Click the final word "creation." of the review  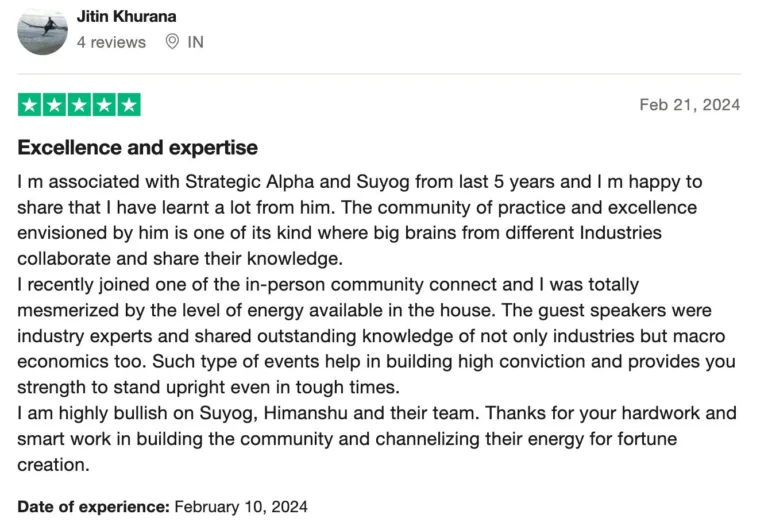coord(53,464)
